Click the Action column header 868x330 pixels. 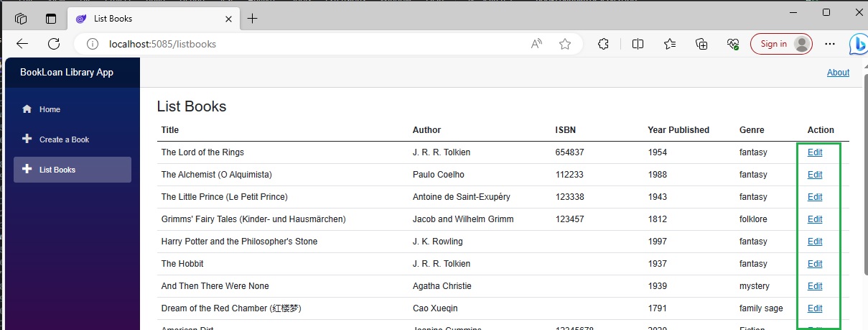tap(821, 130)
